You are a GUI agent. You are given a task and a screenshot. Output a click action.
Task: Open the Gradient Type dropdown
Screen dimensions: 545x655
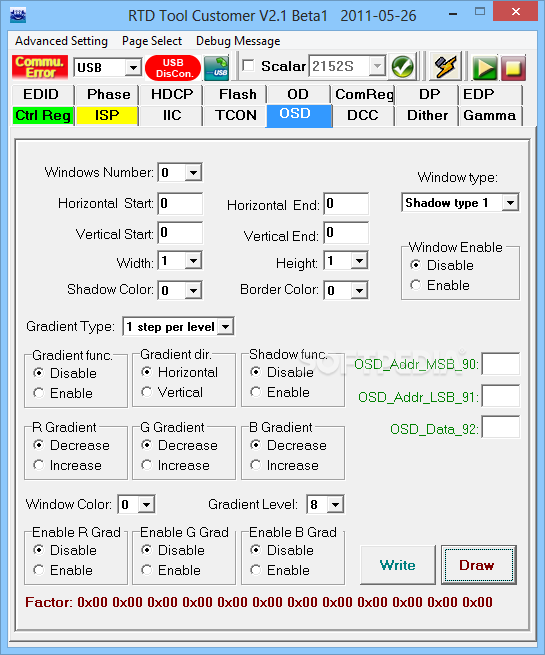tap(226, 327)
